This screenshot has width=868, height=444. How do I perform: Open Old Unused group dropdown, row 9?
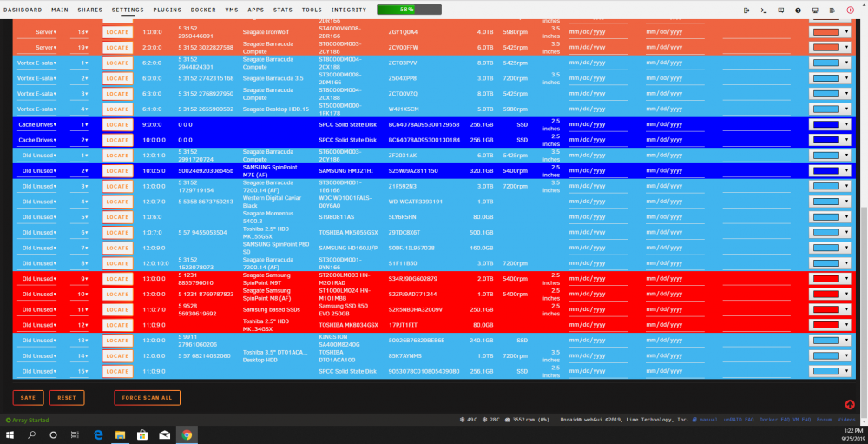tap(36, 279)
